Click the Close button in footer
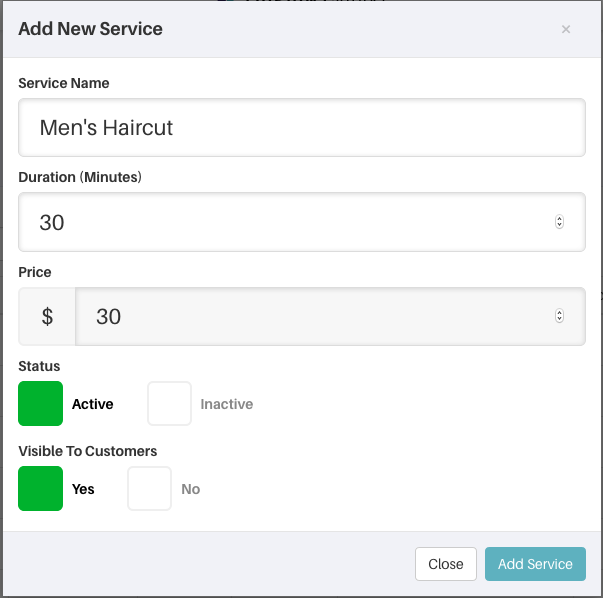 tap(446, 564)
